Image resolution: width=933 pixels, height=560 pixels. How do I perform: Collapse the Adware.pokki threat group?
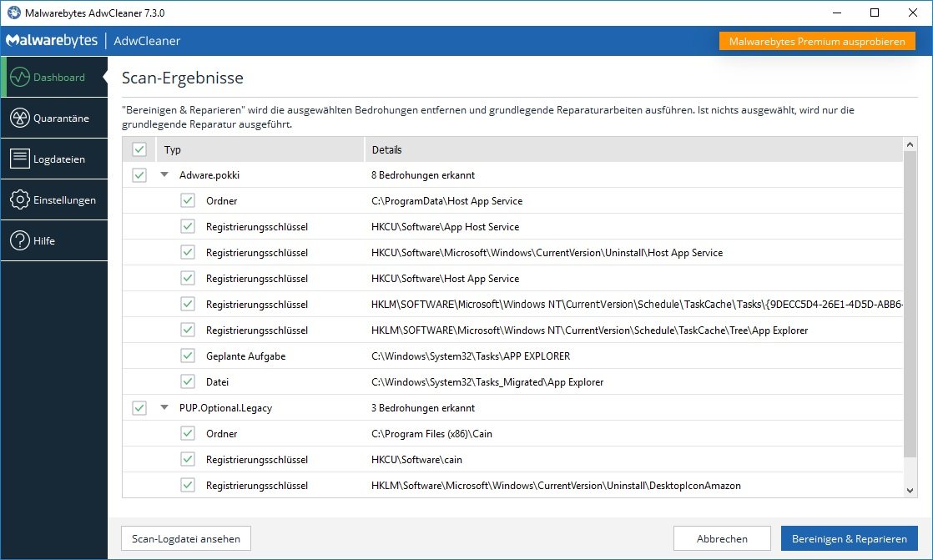(164, 176)
